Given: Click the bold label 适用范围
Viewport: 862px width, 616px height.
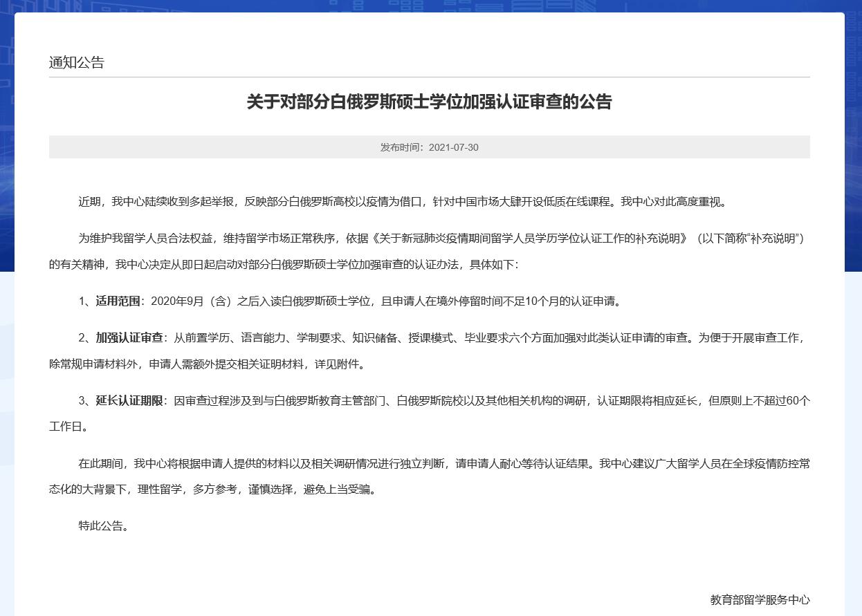Looking at the screenshot, I should pyautogui.click(x=118, y=301).
